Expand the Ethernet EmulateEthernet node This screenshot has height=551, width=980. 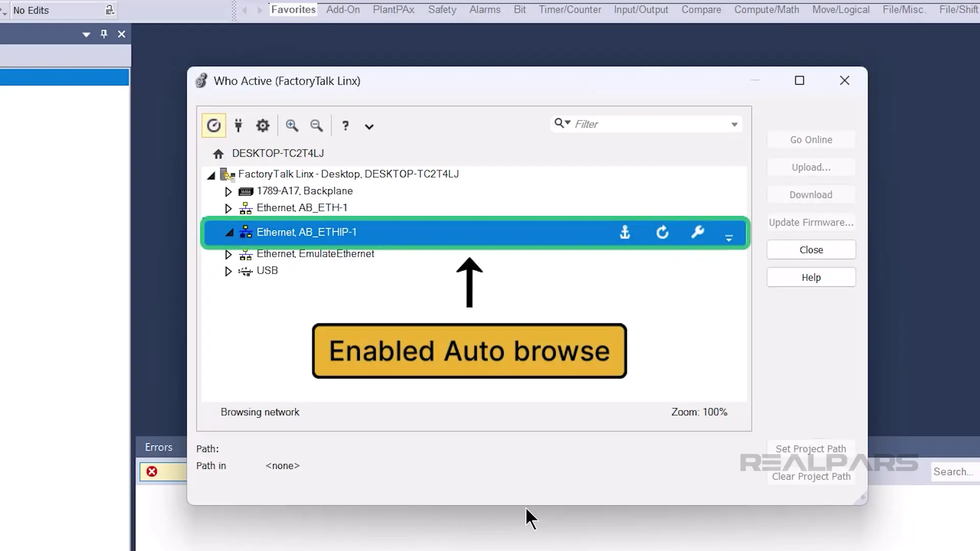(x=228, y=254)
